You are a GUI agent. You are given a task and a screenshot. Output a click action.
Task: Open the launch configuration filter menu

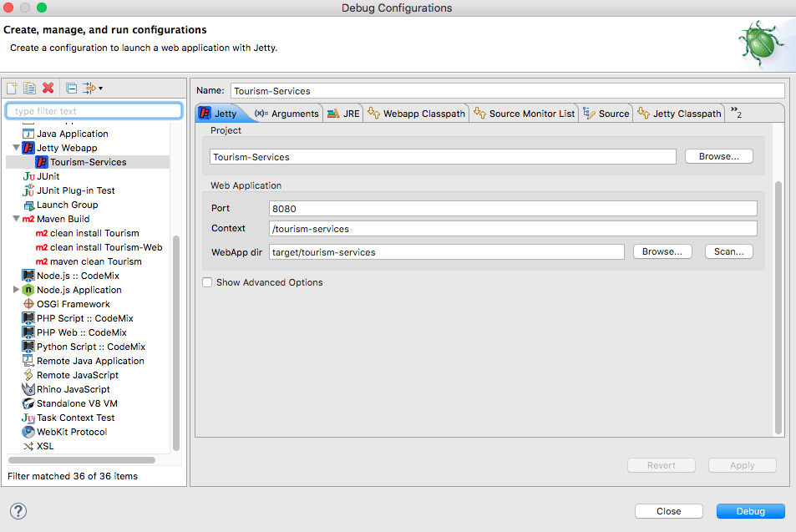click(x=92, y=88)
